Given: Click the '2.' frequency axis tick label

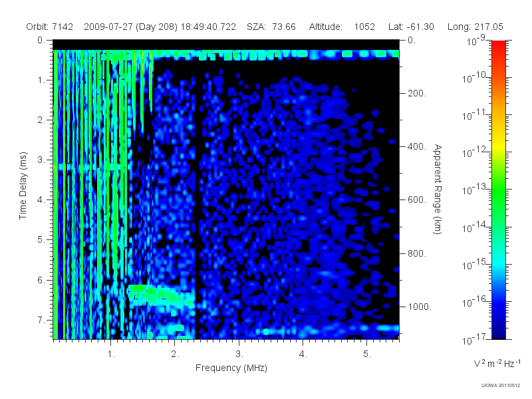Looking at the screenshot, I should click(x=175, y=354).
